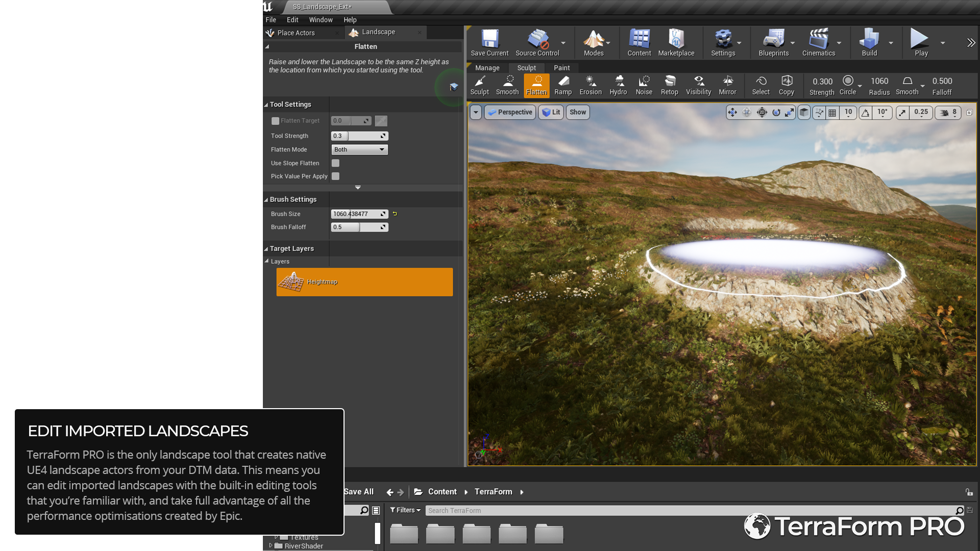
Task: Select the Visibility landscape tool
Action: (699, 86)
